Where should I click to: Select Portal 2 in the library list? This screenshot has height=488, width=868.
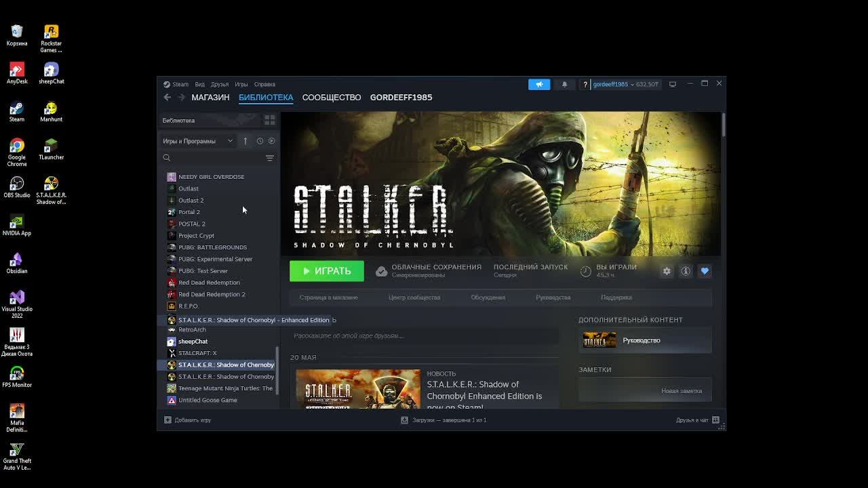pyautogui.click(x=220, y=212)
